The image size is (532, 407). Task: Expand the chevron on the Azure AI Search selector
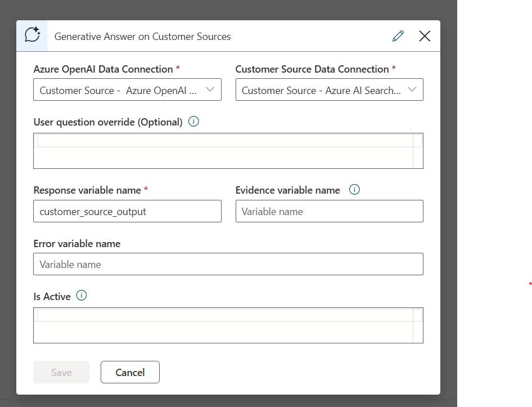click(x=412, y=90)
